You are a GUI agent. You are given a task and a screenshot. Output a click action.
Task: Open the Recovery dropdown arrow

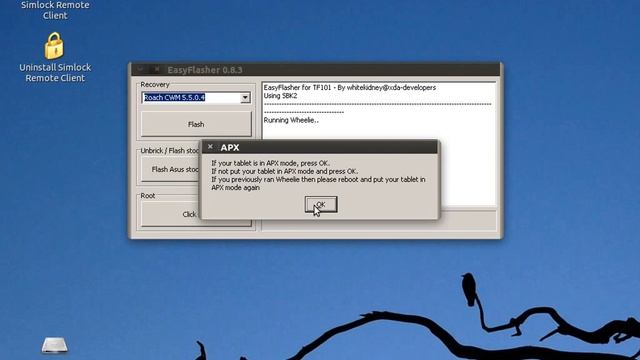click(x=245, y=98)
